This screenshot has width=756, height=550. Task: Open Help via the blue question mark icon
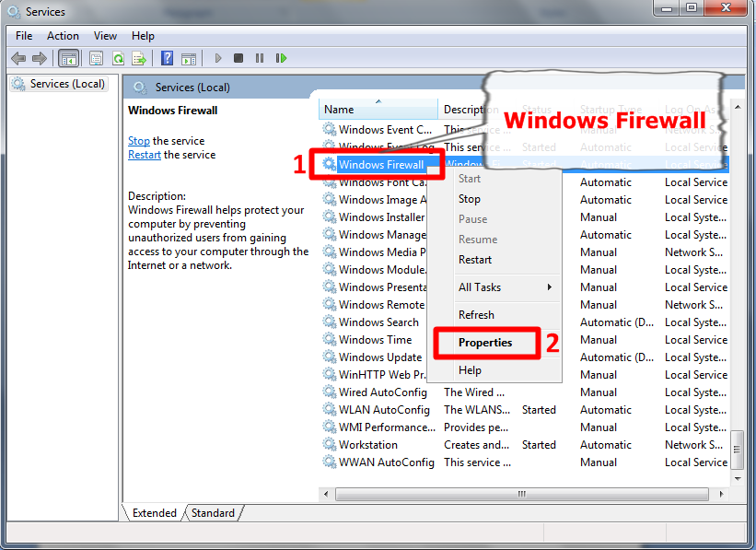167,58
